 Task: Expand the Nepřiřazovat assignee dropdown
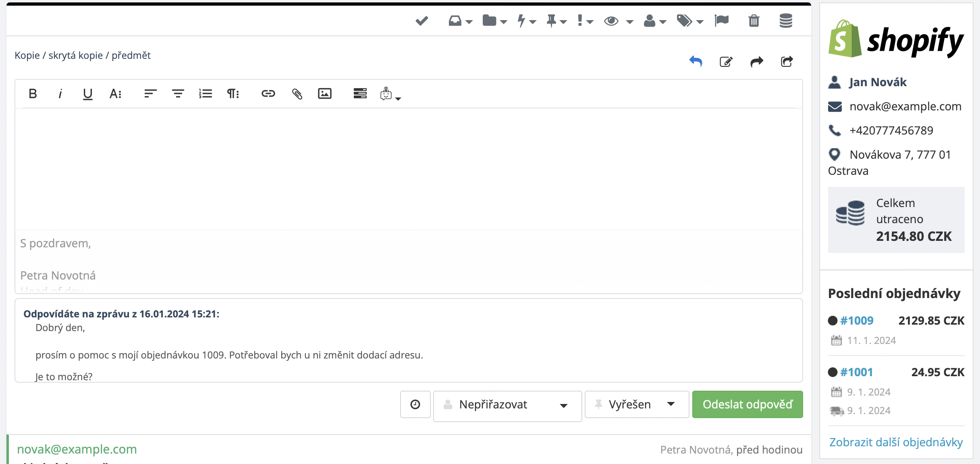click(507, 405)
